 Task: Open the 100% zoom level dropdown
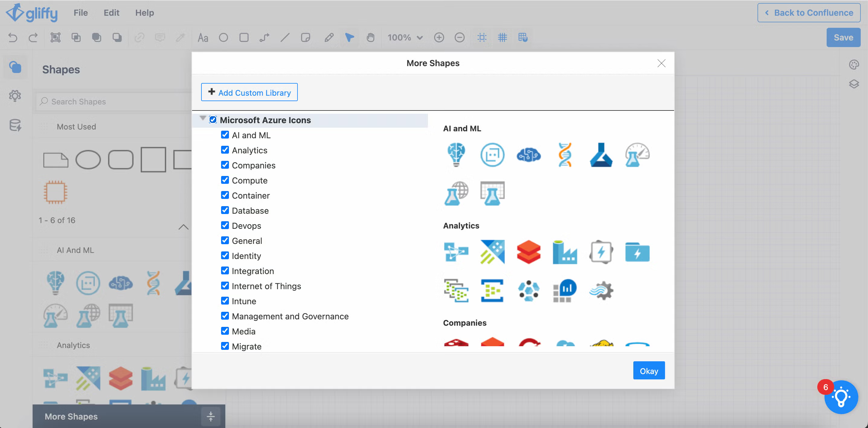405,37
